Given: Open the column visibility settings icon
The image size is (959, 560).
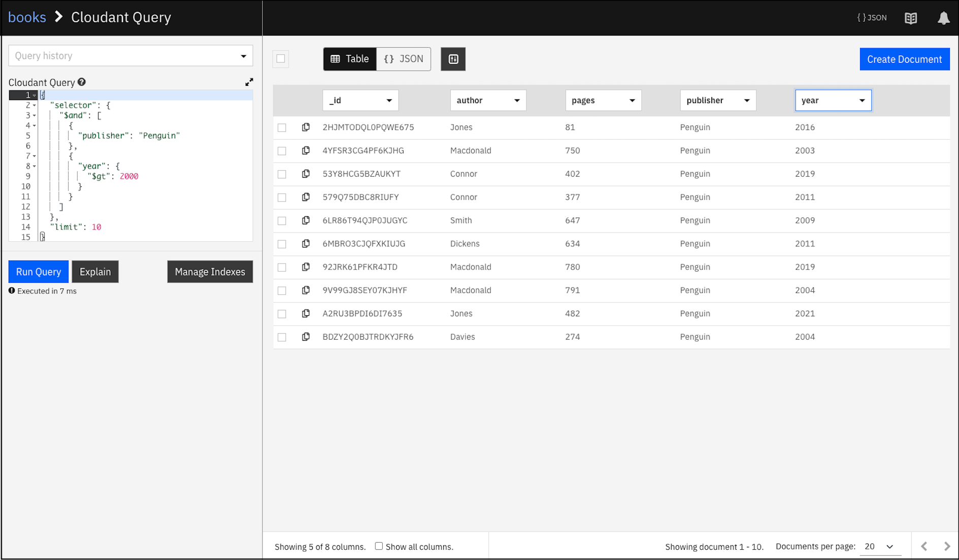Looking at the screenshot, I should pos(453,59).
